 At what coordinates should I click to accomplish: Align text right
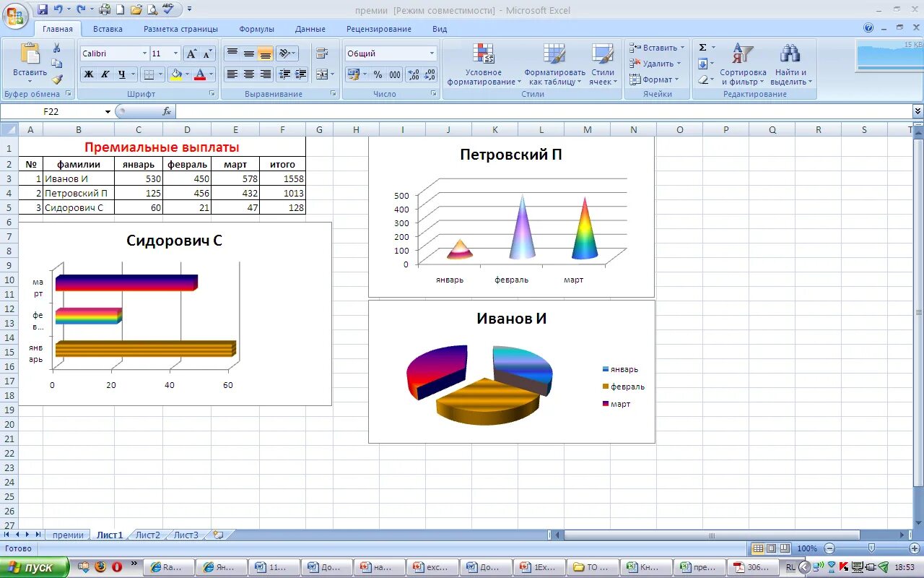pyautogui.click(x=265, y=74)
